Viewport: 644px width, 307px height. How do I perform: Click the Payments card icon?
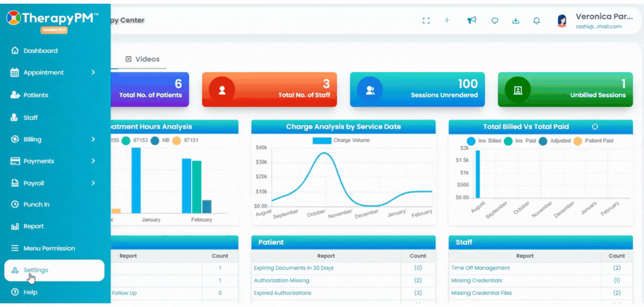[x=15, y=161]
